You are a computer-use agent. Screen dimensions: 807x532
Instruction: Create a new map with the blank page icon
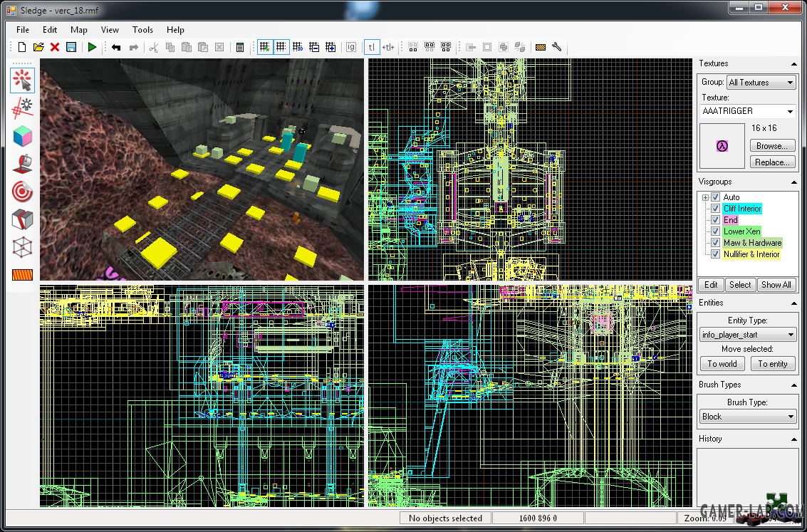click(x=21, y=47)
